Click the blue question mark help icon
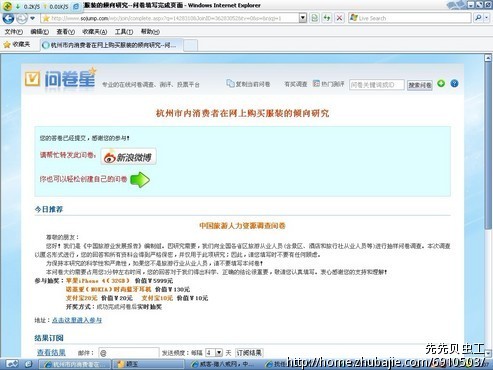The image size is (493, 370). [x=454, y=83]
